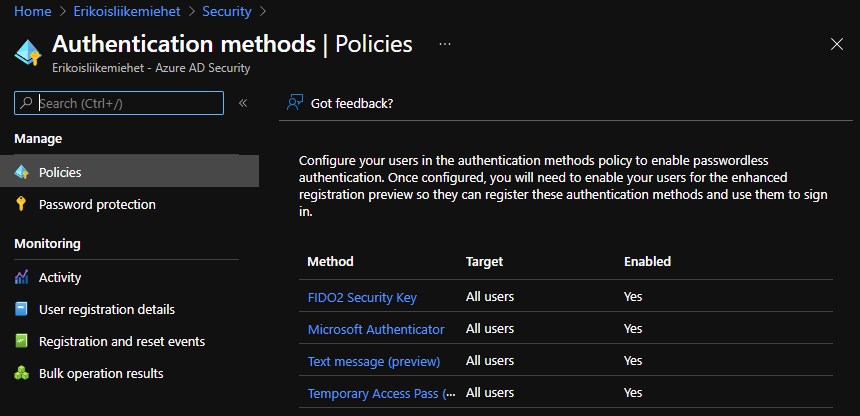
Task: Focus the Search (Ctrl+/) field
Action: click(x=119, y=103)
